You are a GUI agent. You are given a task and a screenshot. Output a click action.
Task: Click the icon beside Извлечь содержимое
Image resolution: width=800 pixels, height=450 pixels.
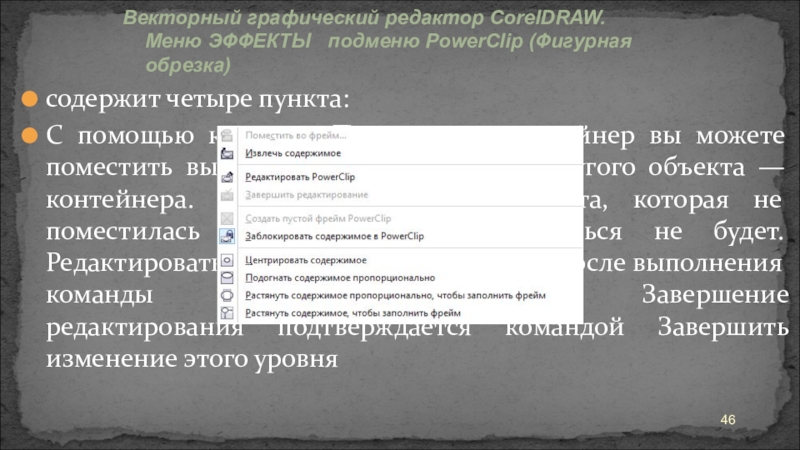coord(227,153)
